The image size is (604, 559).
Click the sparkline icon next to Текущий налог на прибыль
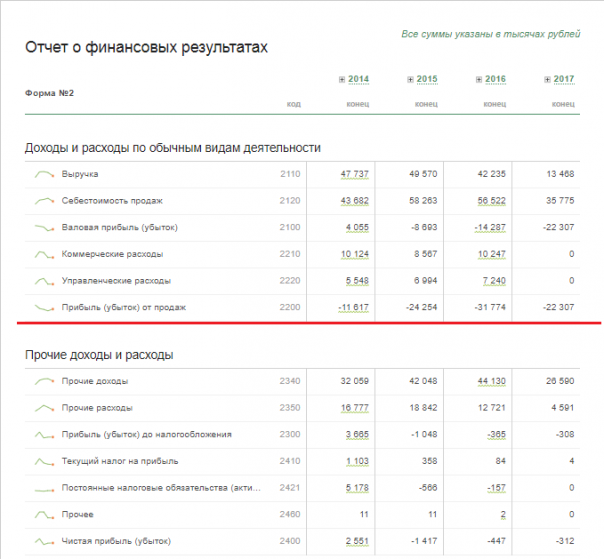click(x=45, y=461)
